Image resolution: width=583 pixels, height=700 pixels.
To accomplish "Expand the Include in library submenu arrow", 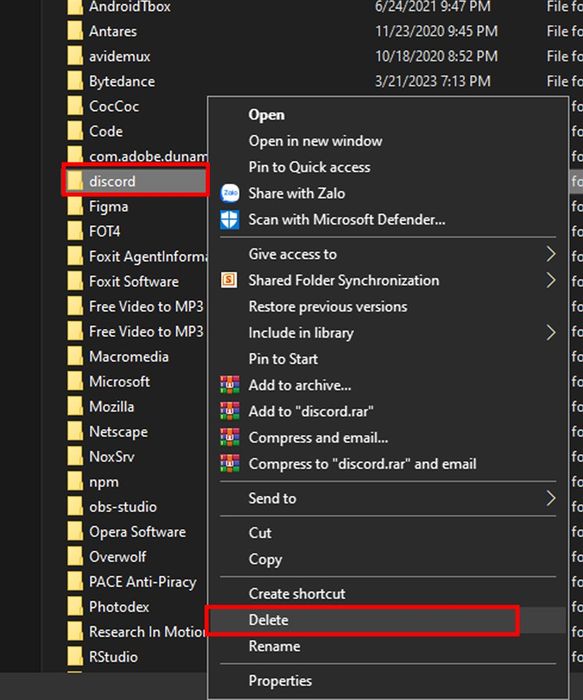I will (x=551, y=333).
